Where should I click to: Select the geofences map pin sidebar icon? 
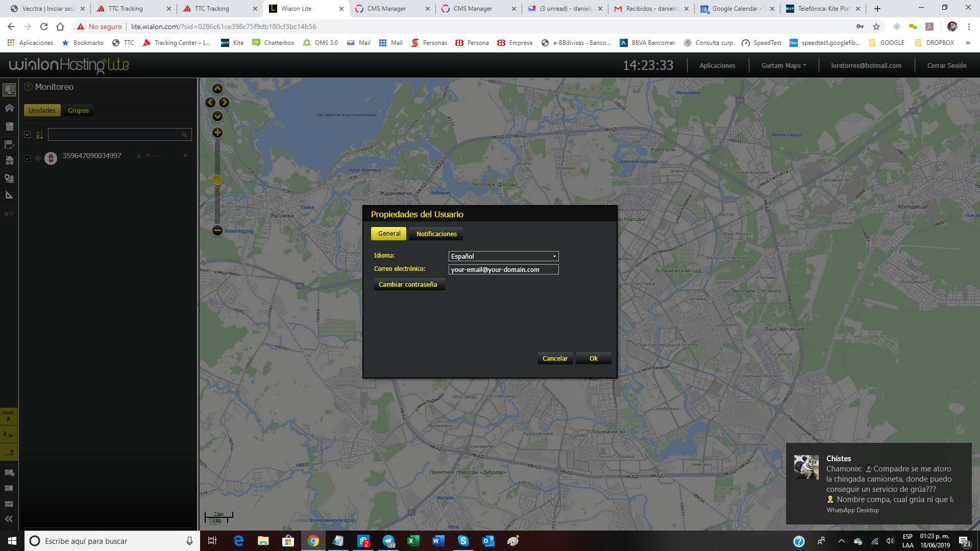click(9, 178)
